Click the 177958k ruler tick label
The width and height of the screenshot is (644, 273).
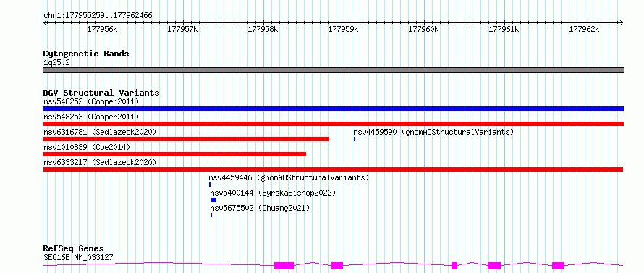click(263, 30)
